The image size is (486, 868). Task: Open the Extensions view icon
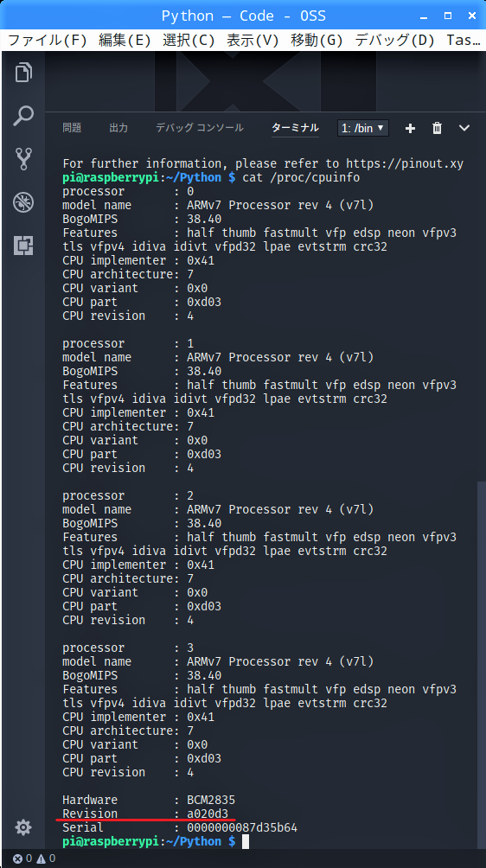click(x=23, y=246)
